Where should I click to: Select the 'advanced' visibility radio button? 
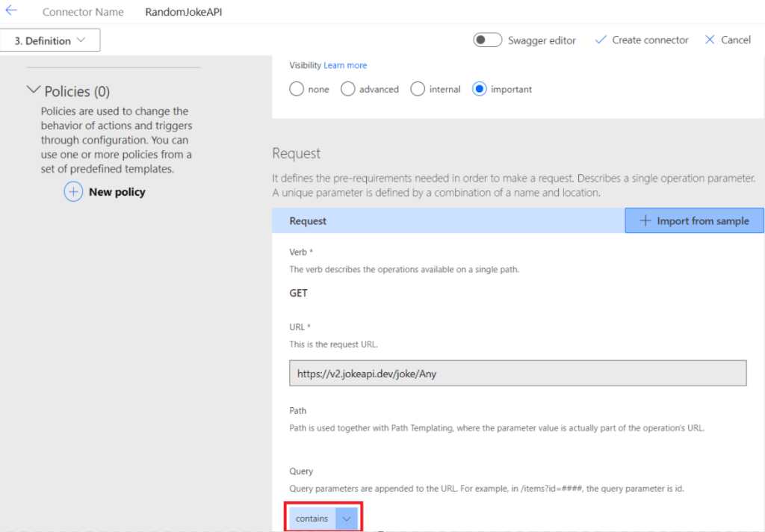(x=347, y=89)
